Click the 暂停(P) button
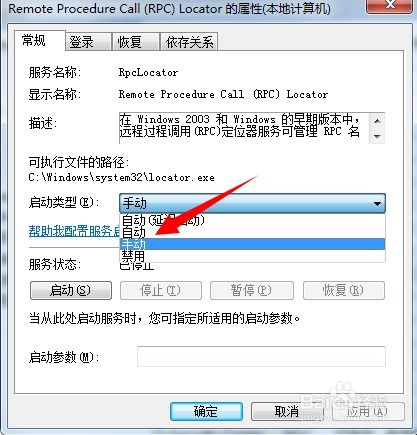This screenshot has height=435, width=417. tap(252, 290)
